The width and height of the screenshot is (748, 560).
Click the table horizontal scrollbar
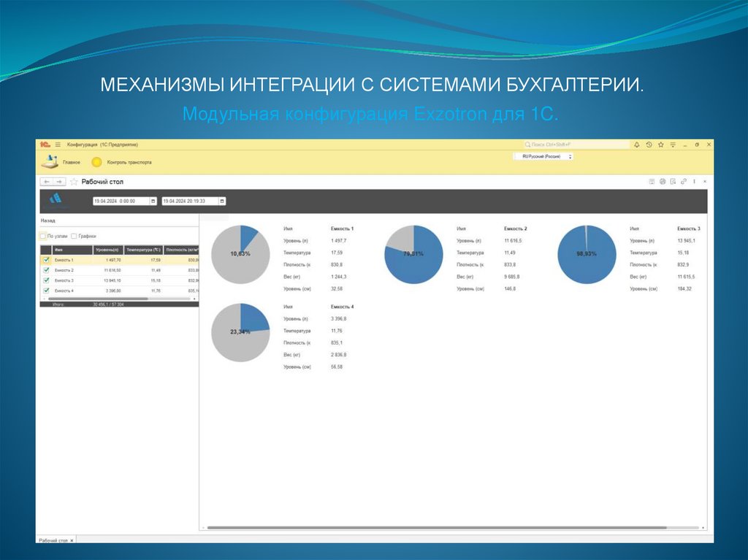(x=98, y=299)
